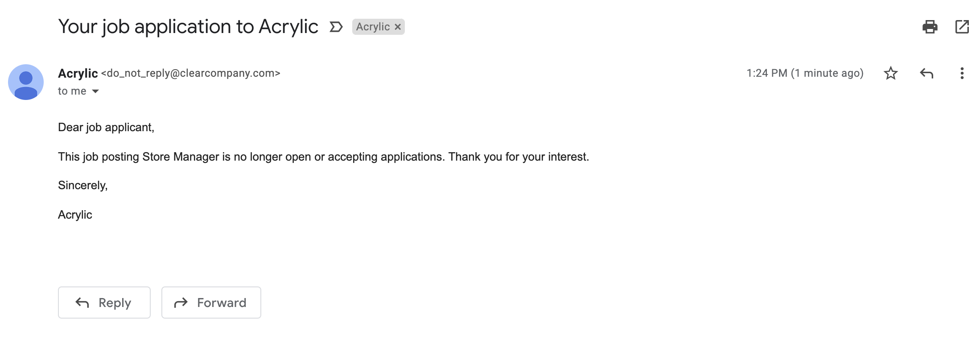This screenshot has width=980, height=340.
Task: Click the 'to me' recipient text
Action: (x=72, y=91)
